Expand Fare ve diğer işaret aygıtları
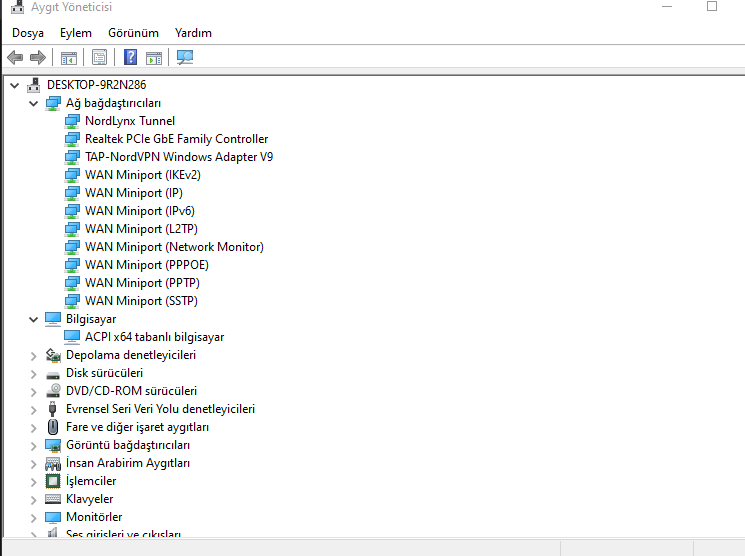The height and width of the screenshot is (556, 745). coord(34,428)
